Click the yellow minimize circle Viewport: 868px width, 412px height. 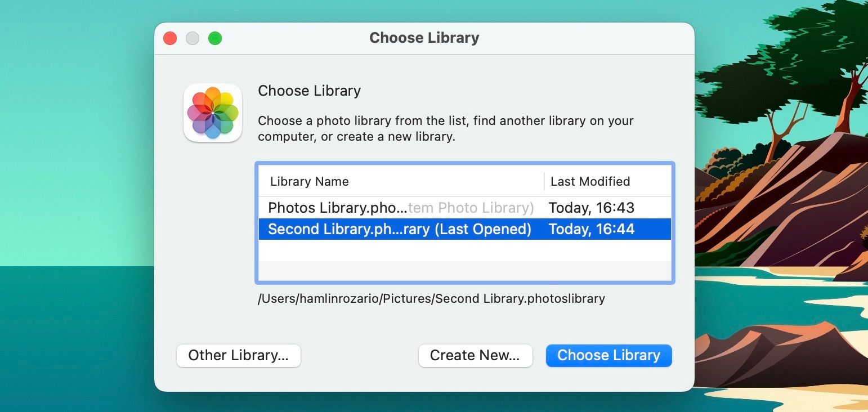(x=192, y=38)
